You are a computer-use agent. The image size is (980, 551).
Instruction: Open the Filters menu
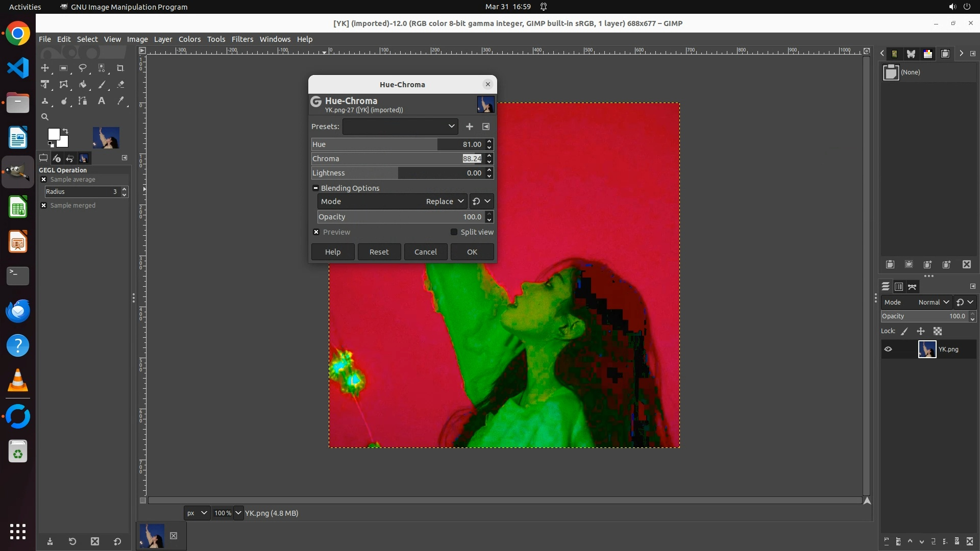242,39
